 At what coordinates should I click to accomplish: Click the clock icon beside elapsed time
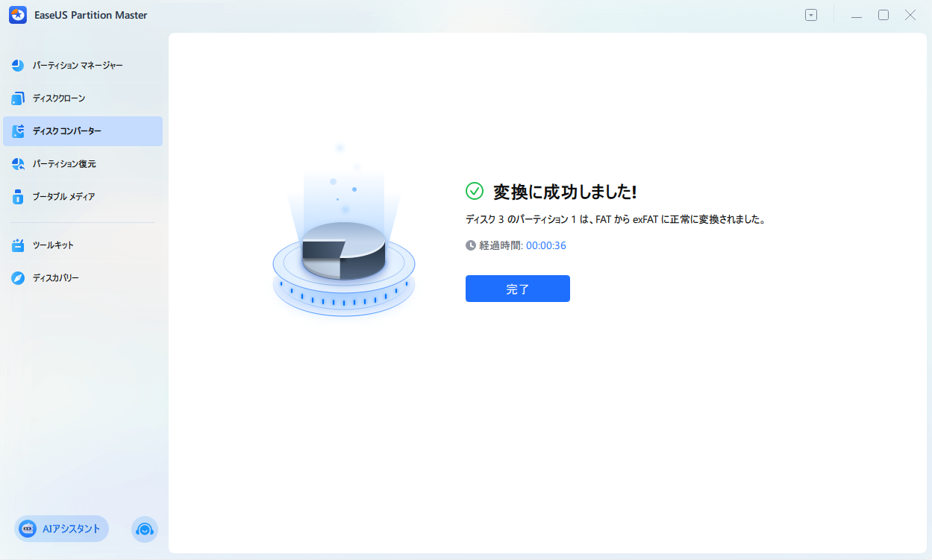point(469,245)
